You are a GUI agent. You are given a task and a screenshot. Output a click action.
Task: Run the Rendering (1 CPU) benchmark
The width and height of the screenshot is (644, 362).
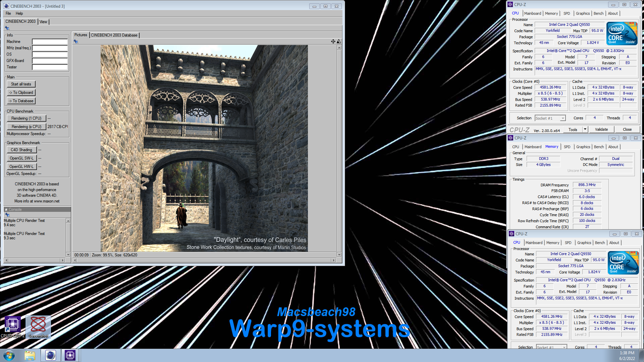click(x=26, y=118)
